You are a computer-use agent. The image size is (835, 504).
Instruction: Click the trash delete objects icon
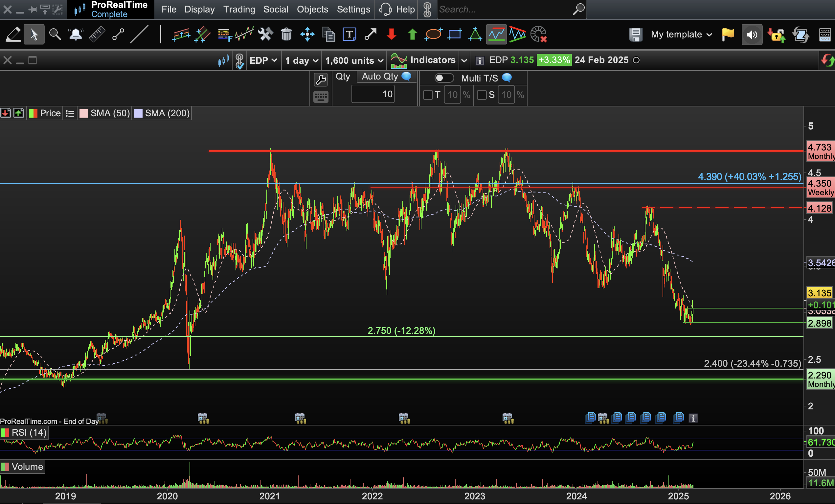[x=286, y=34]
